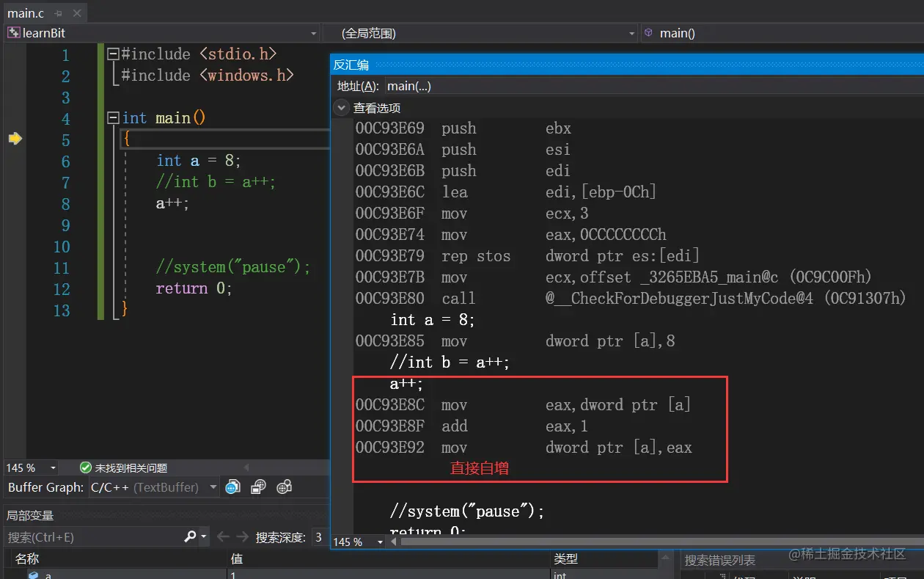Expand 查看选项 in disassembly window

(x=342, y=108)
